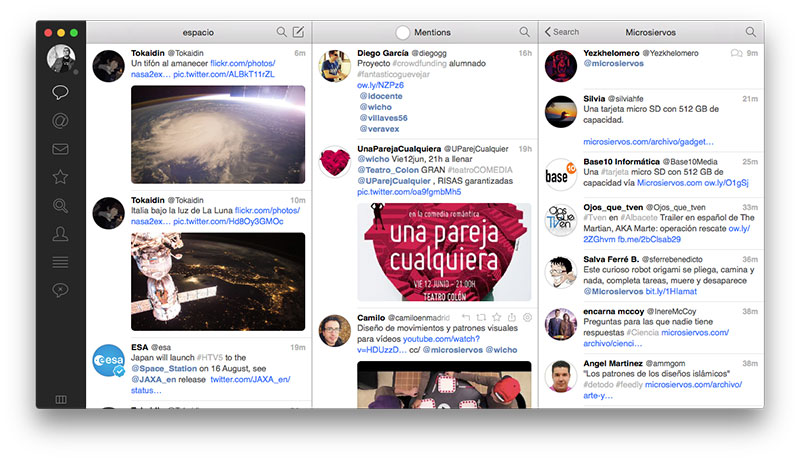Click @Space_Station mention in ESA tweet
The height and width of the screenshot is (460, 800).
coord(164,368)
